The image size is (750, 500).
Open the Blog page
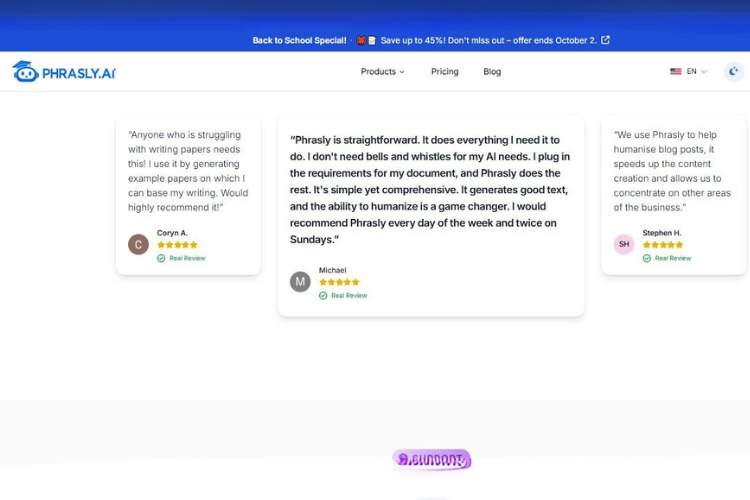[492, 72]
